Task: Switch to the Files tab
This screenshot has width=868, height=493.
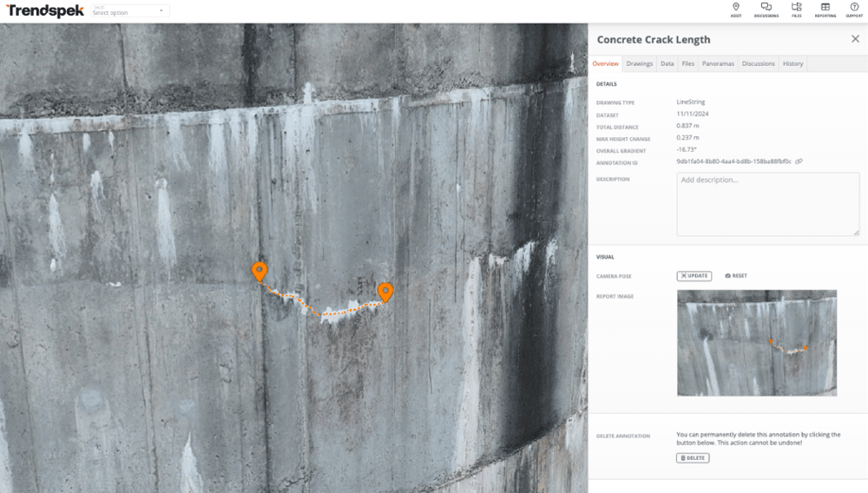Action: pos(688,63)
